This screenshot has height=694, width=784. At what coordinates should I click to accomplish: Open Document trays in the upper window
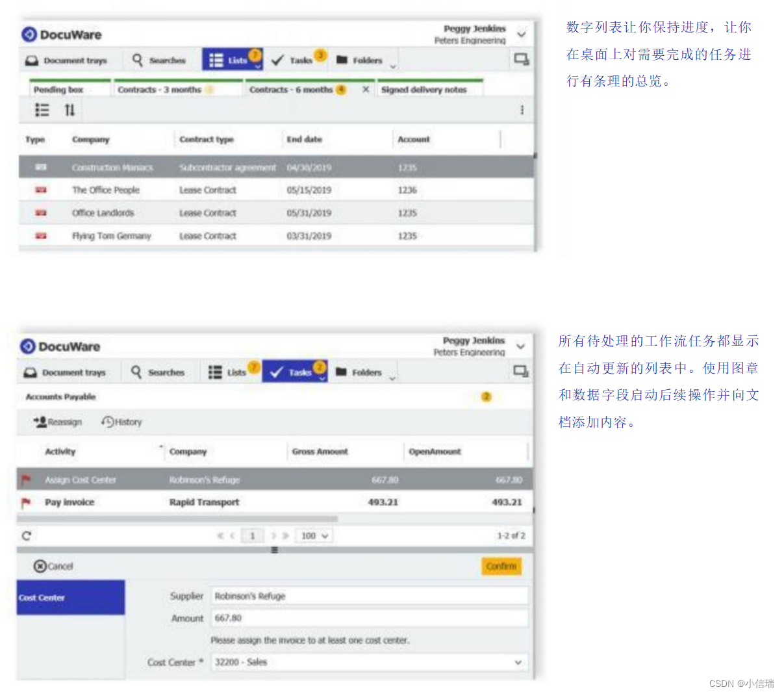click(x=66, y=60)
